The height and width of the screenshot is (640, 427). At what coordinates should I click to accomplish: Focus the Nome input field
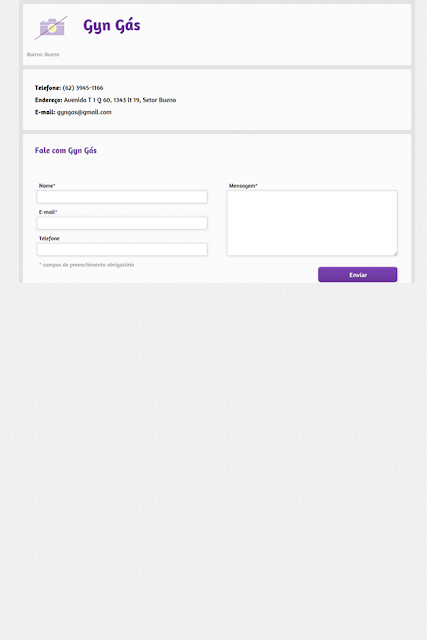point(122,197)
